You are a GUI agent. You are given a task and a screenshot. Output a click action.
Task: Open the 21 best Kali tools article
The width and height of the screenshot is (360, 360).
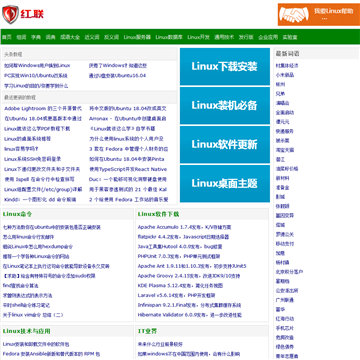[128, 189]
